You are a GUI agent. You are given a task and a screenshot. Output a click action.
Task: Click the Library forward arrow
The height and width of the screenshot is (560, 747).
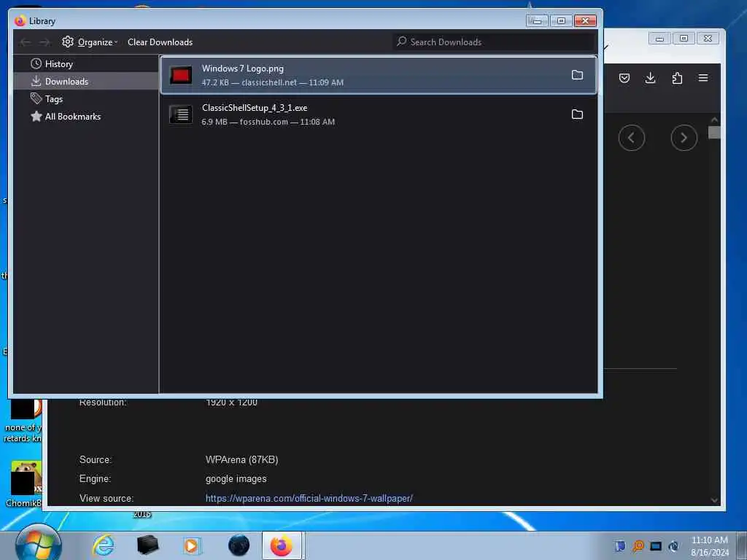click(x=44, y=42)
